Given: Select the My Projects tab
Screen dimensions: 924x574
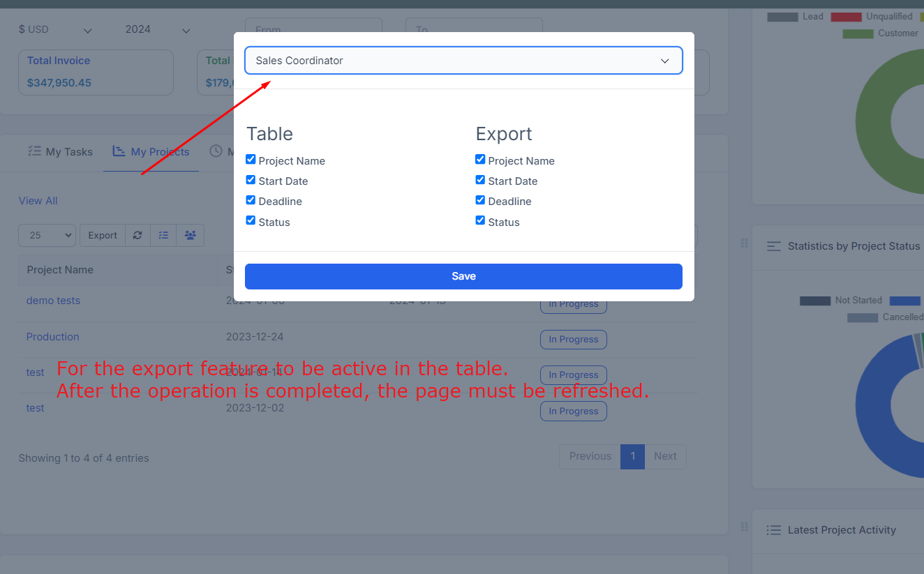Looking at the screenshot, I should click(151, 152).
